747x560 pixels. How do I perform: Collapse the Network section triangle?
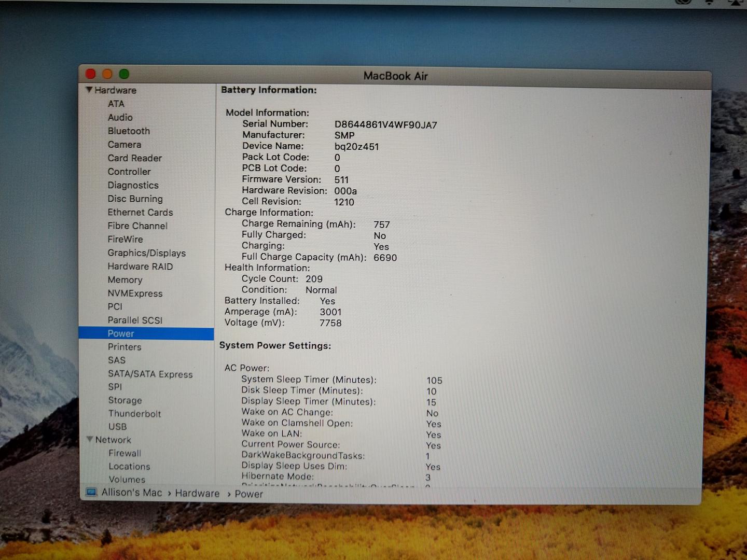pos(90,439)
